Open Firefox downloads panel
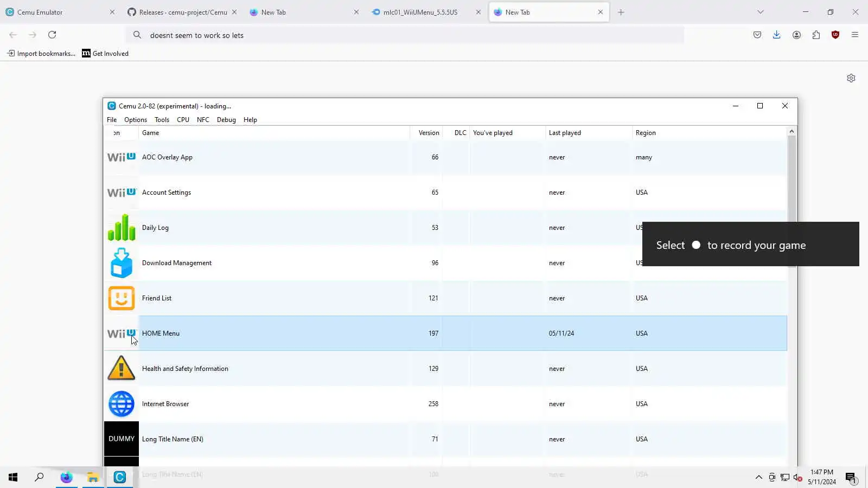Viewport: 868px width, 488px height. pyautogui.click(x=777, y=35)
